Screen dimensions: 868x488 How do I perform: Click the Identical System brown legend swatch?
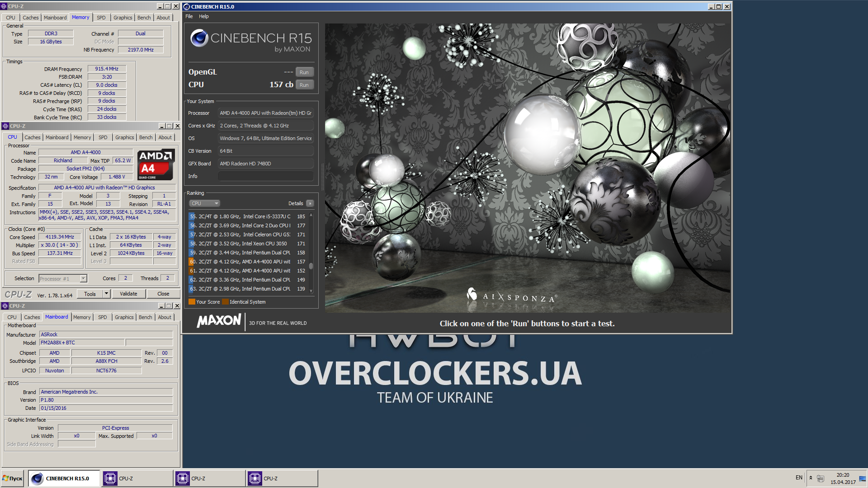(x=225, y=302)
